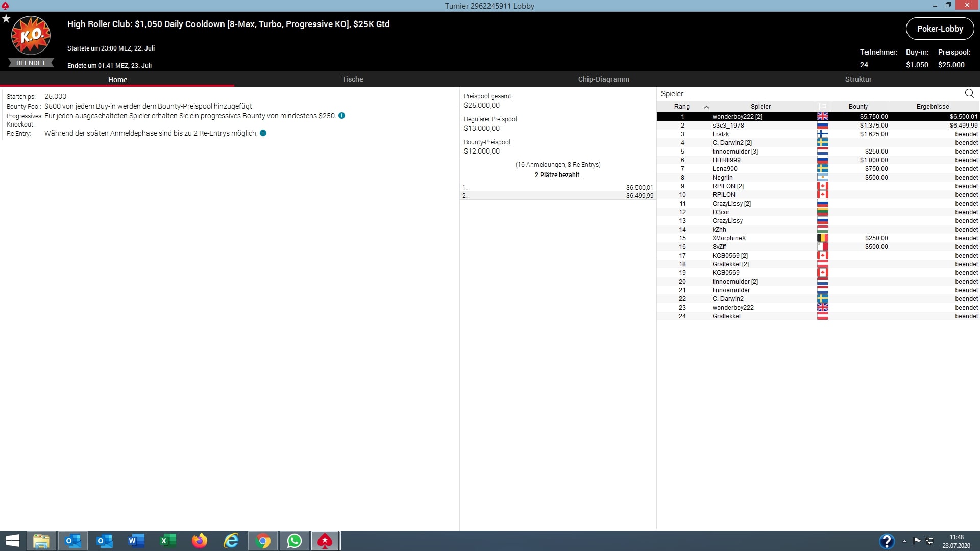Open WhatsApp in the taskbar
This screenshot has height=551, width=980.
[295, 541]
